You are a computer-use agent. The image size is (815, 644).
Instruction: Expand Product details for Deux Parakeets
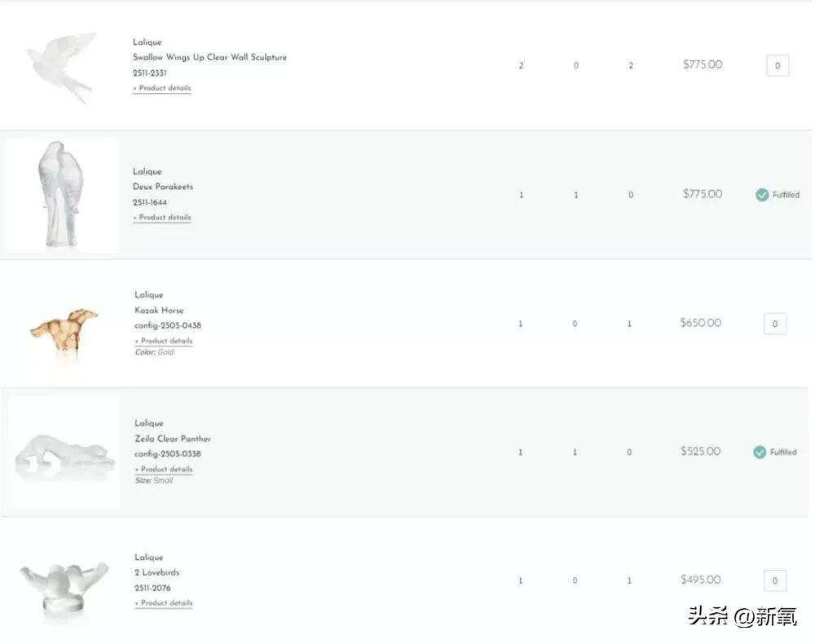(162, 218)
